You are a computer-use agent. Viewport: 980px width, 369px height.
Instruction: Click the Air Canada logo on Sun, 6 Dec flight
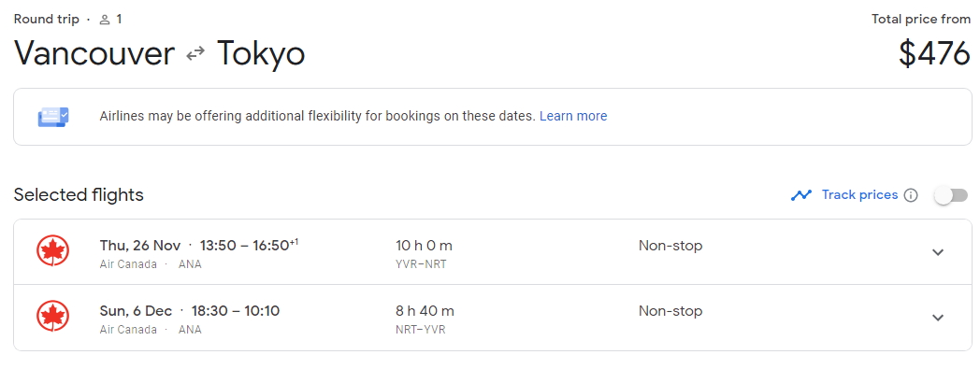click(x=52, y=317)
